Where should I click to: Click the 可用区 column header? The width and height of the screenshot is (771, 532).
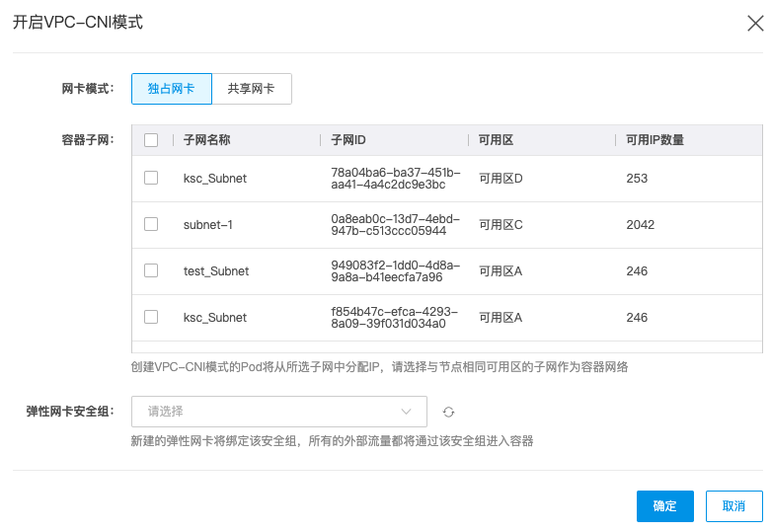tap(496, 140)
